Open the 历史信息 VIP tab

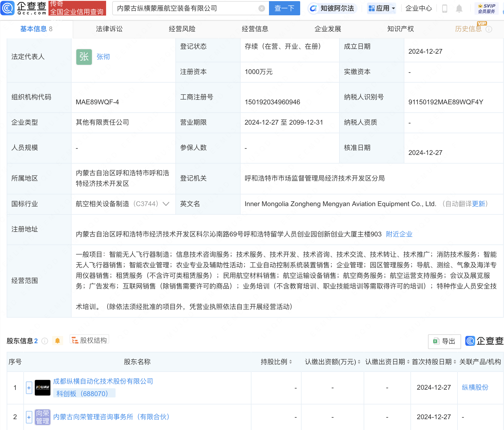coord(468,29)
